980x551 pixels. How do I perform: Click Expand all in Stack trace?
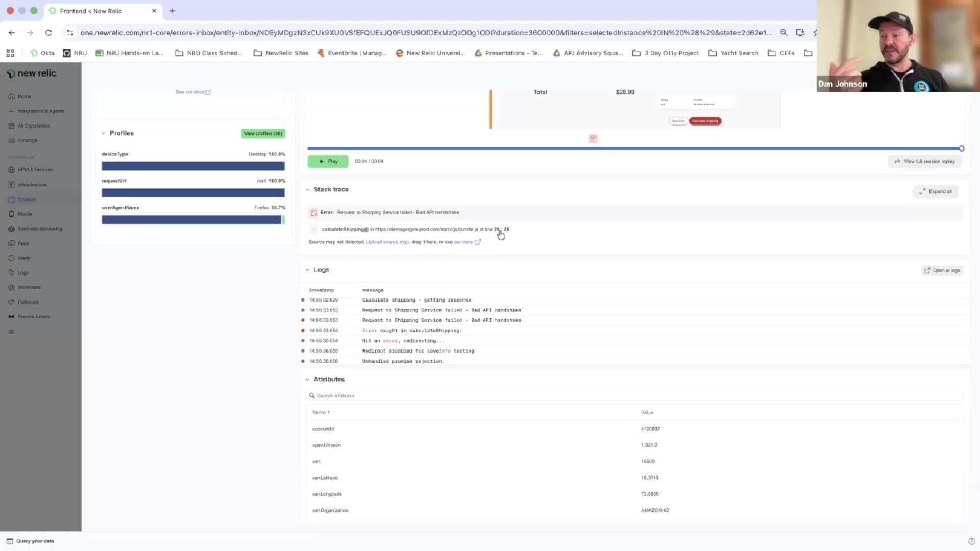(x=936, y=192)
